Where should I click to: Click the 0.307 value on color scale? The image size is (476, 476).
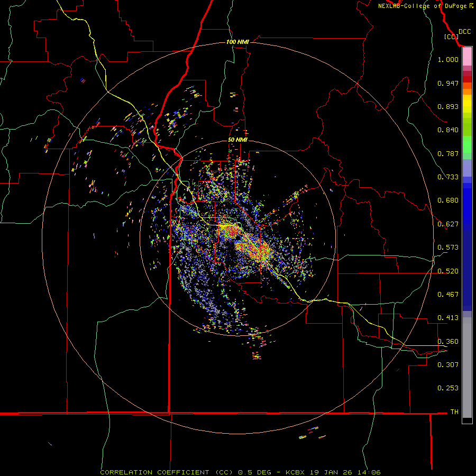click(x=448, y=365)
